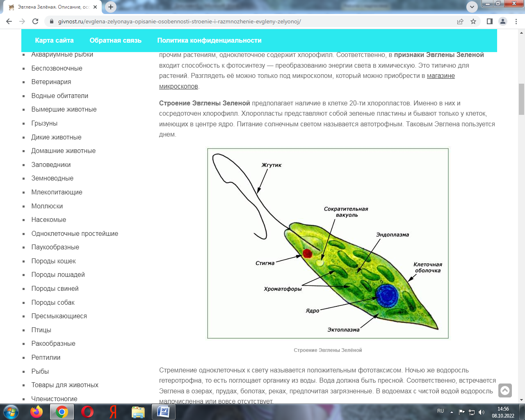525x420 pixels.
Task: Click the scroll-to-top arrow button
Action: pos(505,390)
